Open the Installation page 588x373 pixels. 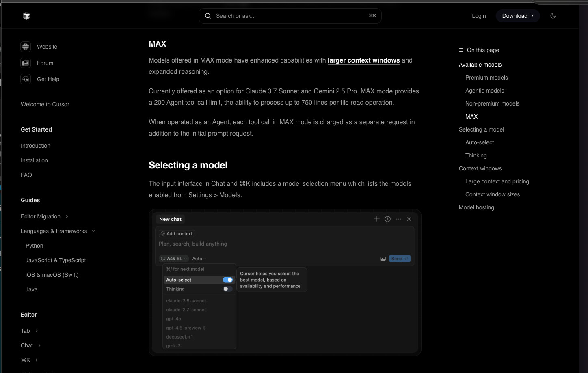pos(34,160)
